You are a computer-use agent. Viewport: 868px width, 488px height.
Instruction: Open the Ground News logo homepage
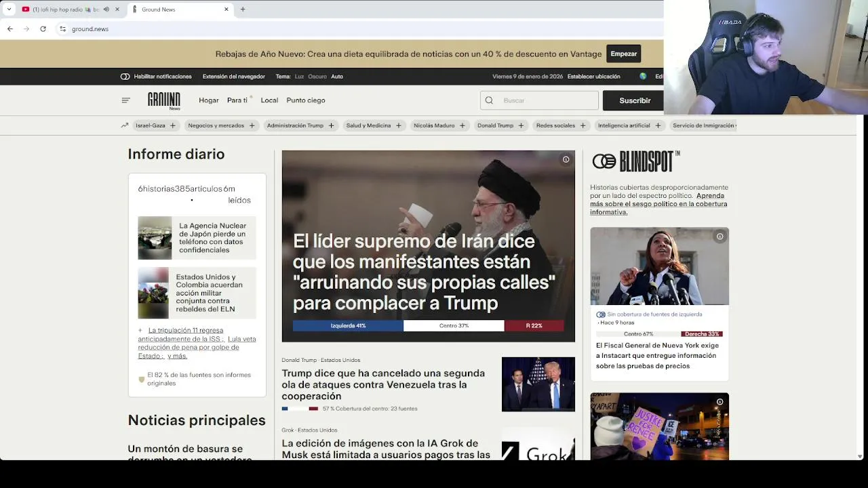click(164, 101)
